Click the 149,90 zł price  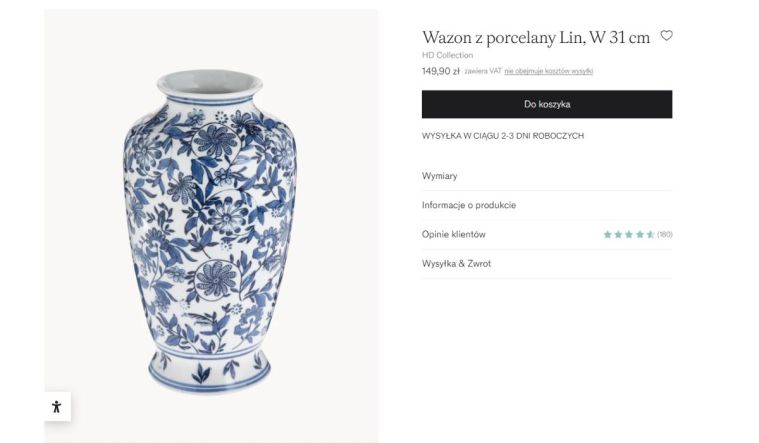(440, 71)
